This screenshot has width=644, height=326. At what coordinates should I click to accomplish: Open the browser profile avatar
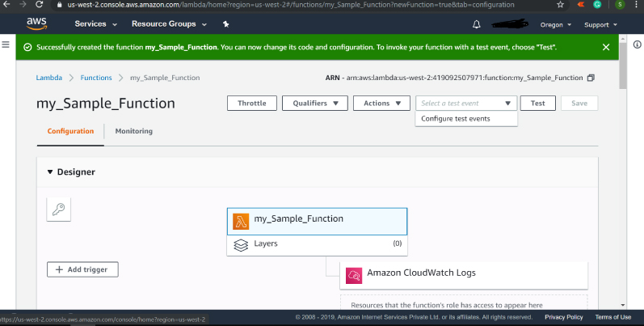tap(620, 5)
